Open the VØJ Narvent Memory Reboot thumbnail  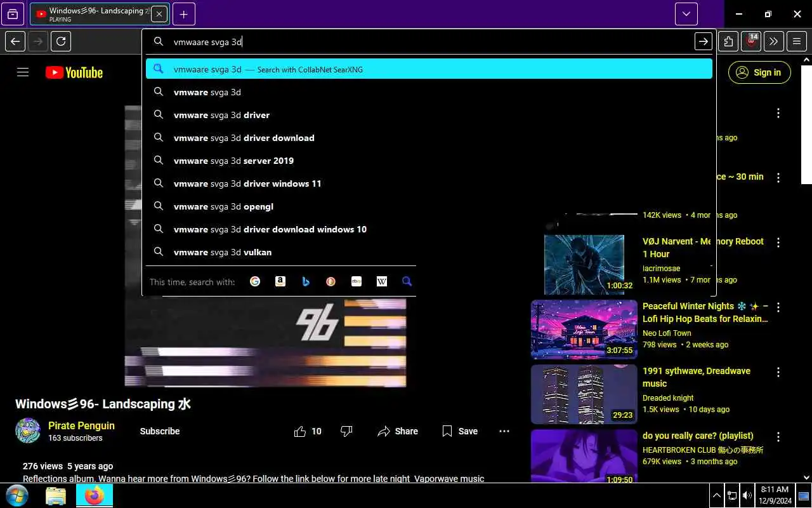(x=584, y=265)
